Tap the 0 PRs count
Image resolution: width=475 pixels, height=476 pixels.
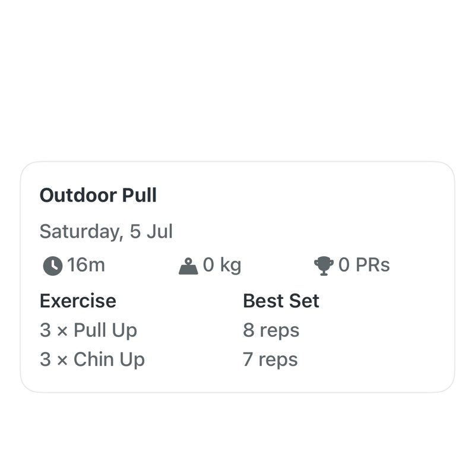point(364,265)
